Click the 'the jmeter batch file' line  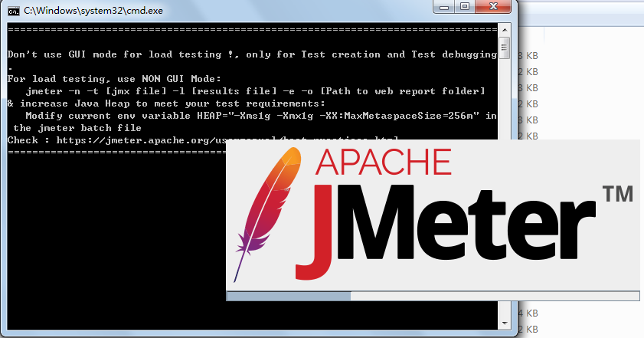coord(77,128)
